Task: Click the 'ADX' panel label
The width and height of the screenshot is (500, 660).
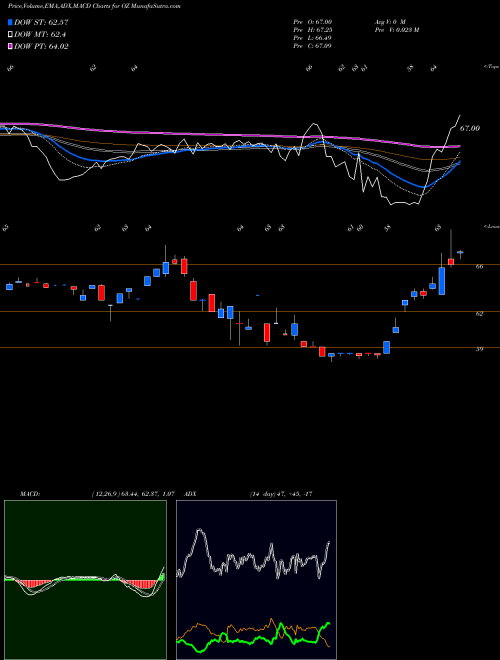Action: tap(191, 494)
